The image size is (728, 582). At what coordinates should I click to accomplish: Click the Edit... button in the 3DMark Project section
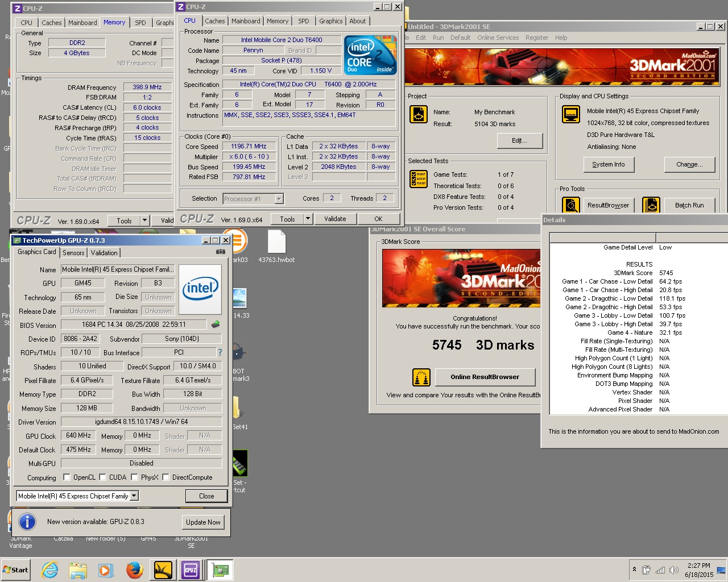(x=520, y=140)
